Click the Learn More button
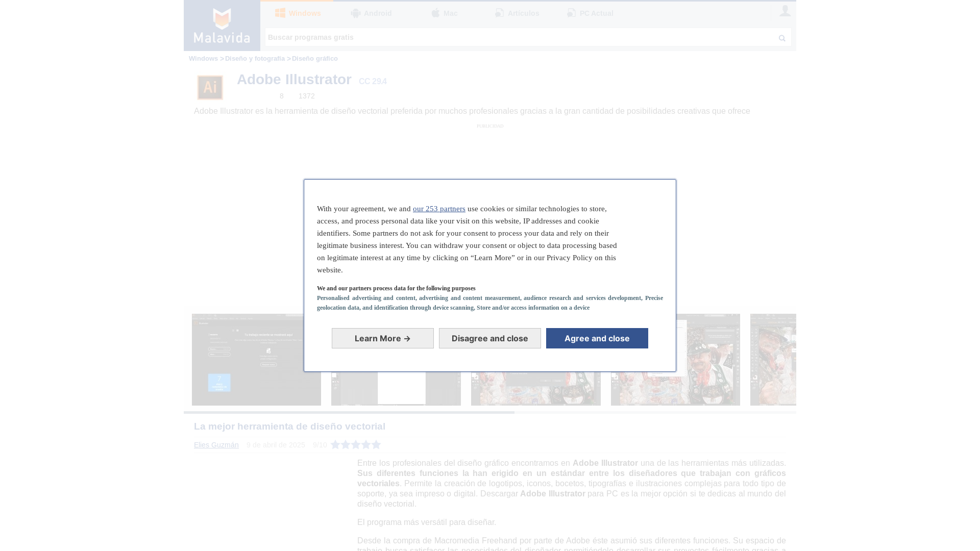980x551 pixels. click(383, 338)
